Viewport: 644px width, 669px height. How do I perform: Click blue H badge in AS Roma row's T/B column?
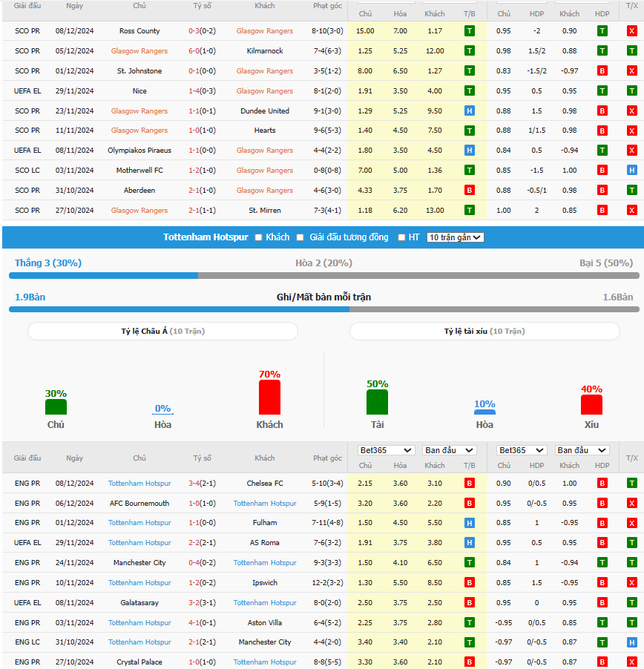(469, 543)
